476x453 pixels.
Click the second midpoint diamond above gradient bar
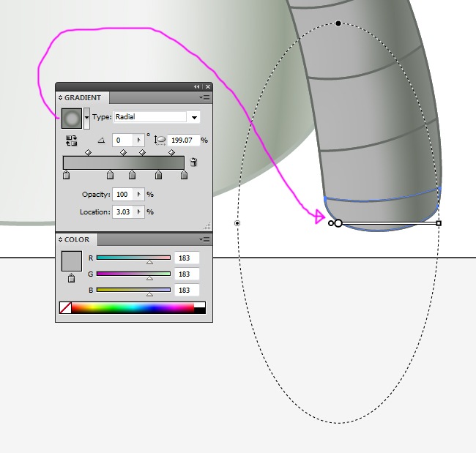(x=123, y=152)
